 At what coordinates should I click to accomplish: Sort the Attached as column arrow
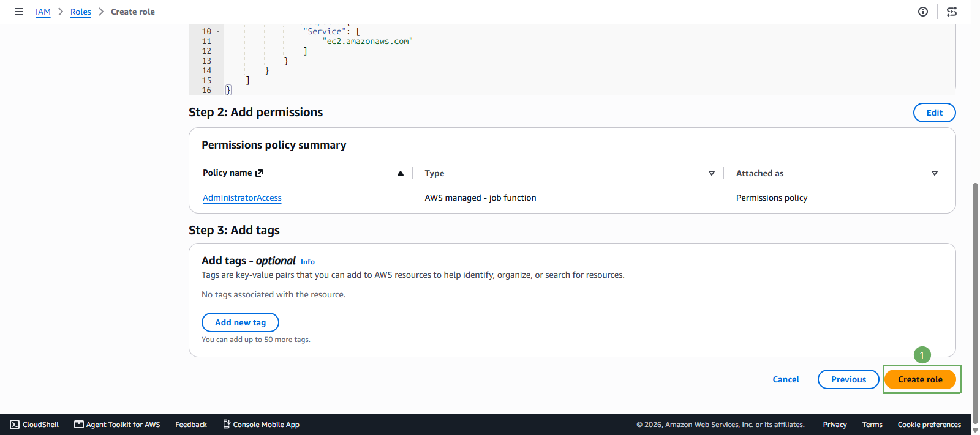click(935, 173)
